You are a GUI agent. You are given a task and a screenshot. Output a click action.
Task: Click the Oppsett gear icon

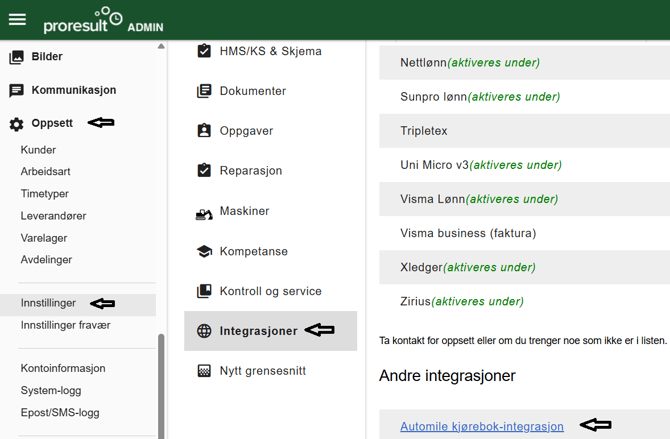click(x=16, y=125)
